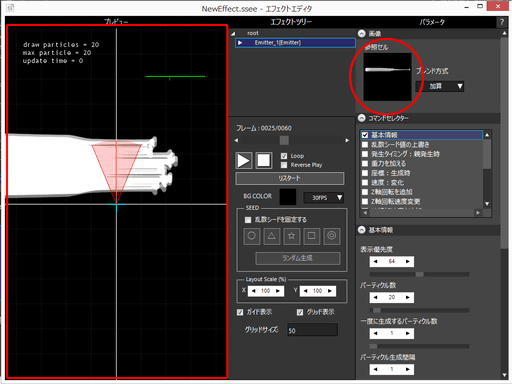This screenshot has height=384, width=512.
Task: Select Emitter_1(Emitter) tree item
Action: (295, 43)
